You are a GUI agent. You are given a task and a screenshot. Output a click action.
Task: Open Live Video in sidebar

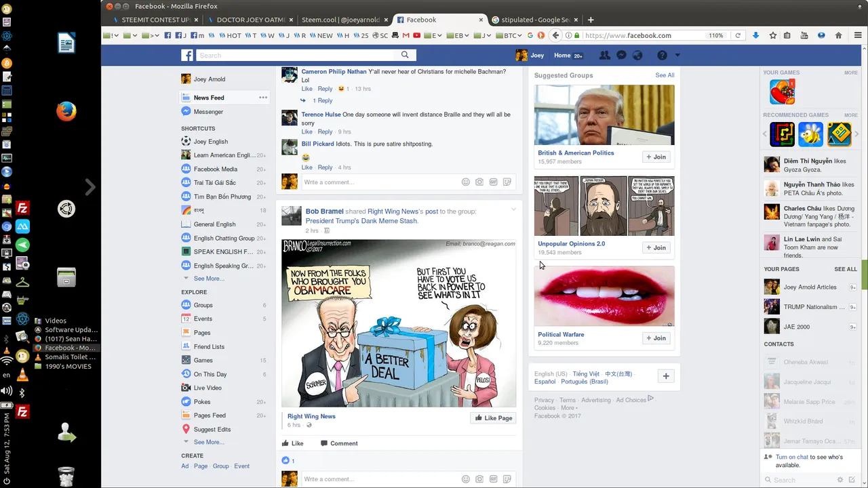pos(208,388)
